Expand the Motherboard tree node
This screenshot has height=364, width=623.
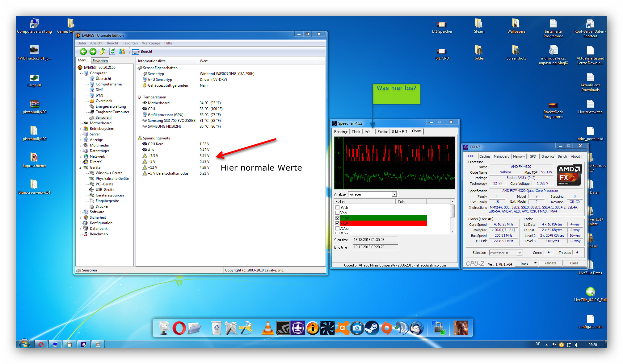click(81, 123)
